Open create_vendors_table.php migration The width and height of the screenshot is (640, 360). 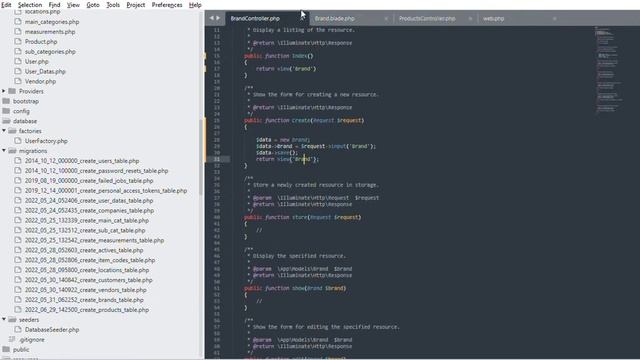click(x=85, y=290)
